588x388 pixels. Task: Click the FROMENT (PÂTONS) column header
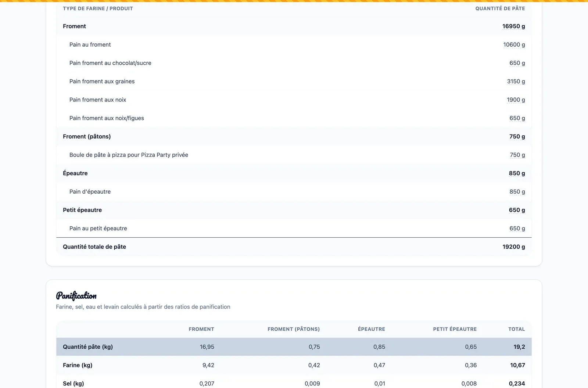(x=294, y=329)
